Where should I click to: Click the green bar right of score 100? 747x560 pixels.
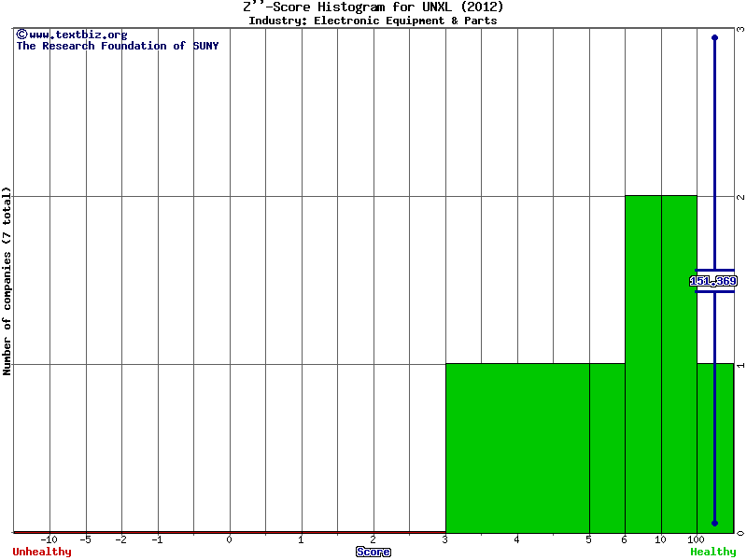pyautogui.click(x=715, y=448)
